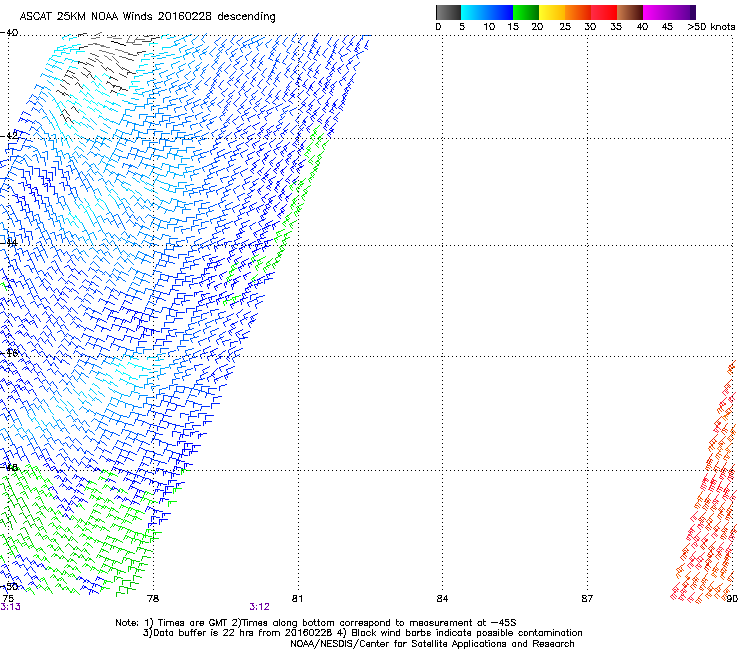Click the 'Times are GMT' note line
Viewport: 740px width, 650px height.
tap(315, 623)
